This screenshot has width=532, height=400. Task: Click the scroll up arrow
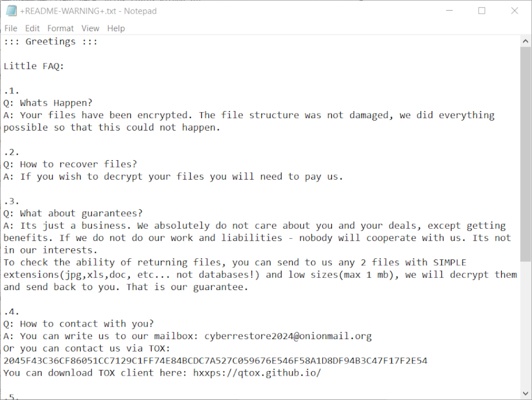point(525,41)
